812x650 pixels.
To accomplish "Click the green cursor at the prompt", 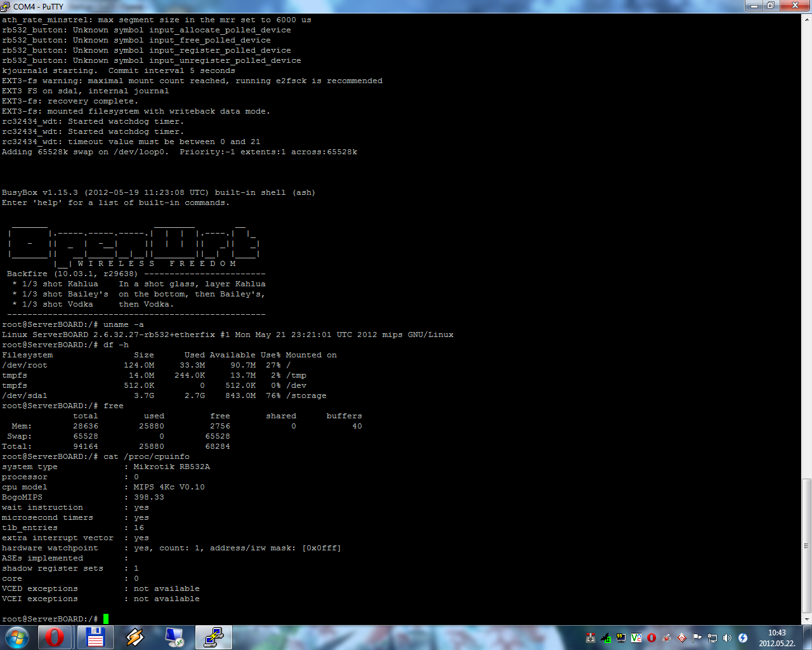I will [x=106, y=619].
